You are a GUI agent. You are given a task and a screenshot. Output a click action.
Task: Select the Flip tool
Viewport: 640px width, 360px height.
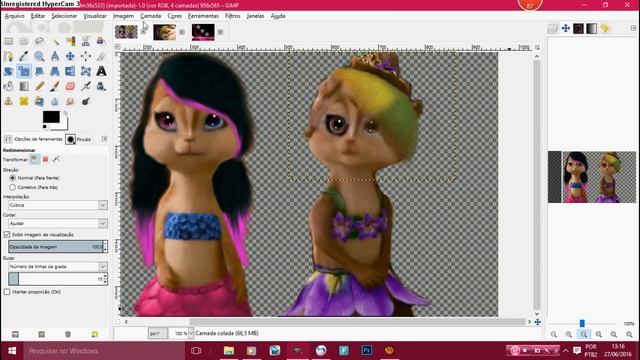[x=70, y=71]
